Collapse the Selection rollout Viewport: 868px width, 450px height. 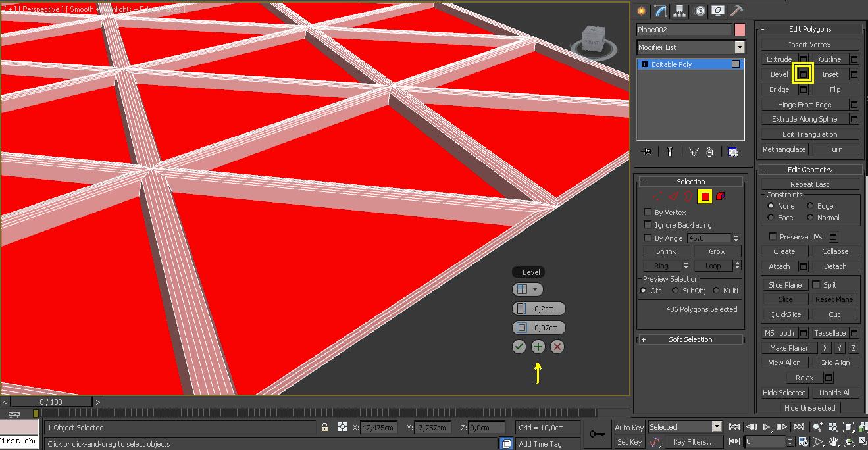click(x=690, y=182)
